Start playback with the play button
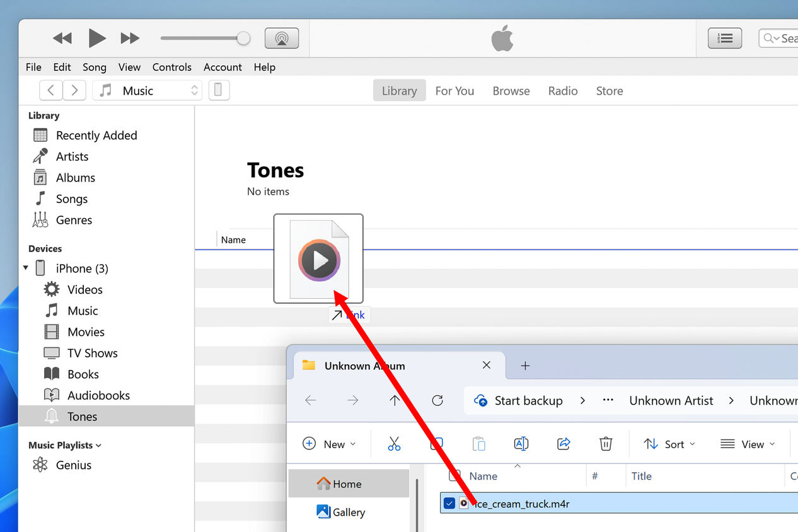The height and width of the screenshot is (532, 798). 96,38
